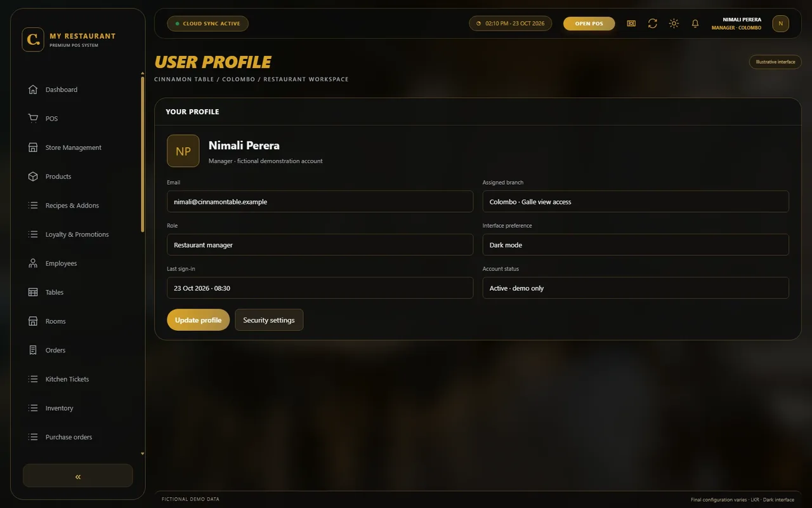Click the Role field
The width and height of the screenshot is (812, 508).
(x=320, y=244)
